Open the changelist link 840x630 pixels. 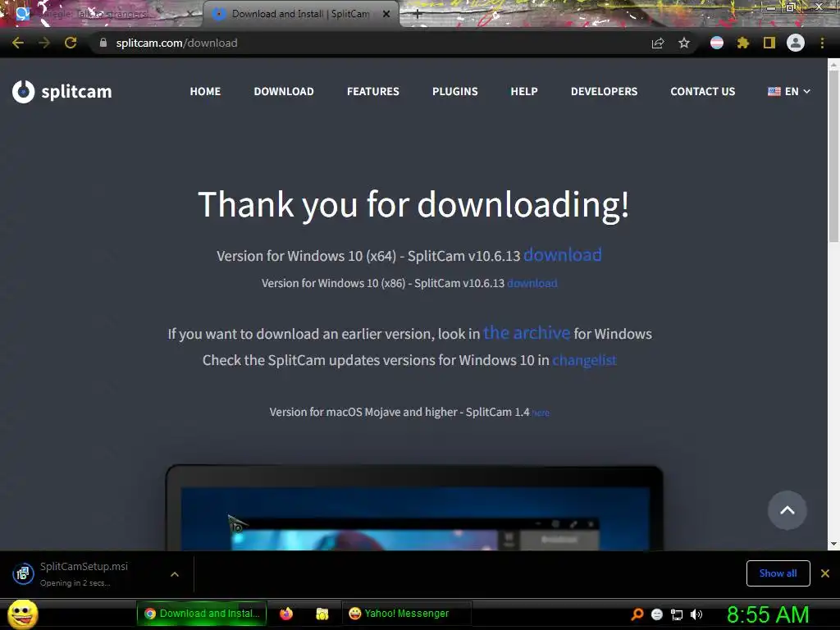point(584,360)
